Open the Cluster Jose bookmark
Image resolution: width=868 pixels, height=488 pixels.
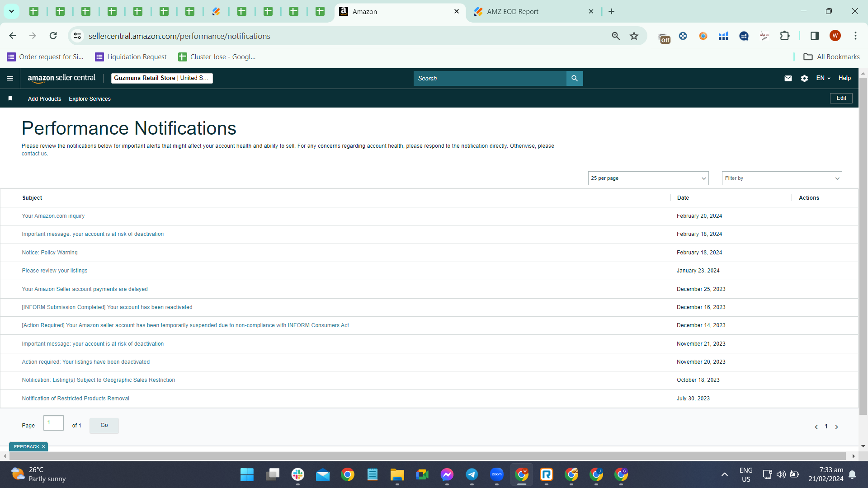coord(217,57)
